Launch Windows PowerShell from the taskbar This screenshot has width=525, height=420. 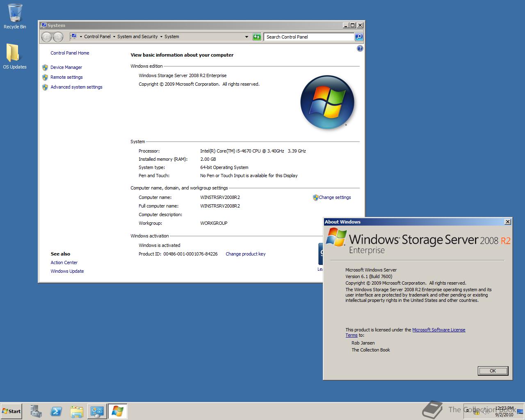pyautogui.click(x=56, y=411)
